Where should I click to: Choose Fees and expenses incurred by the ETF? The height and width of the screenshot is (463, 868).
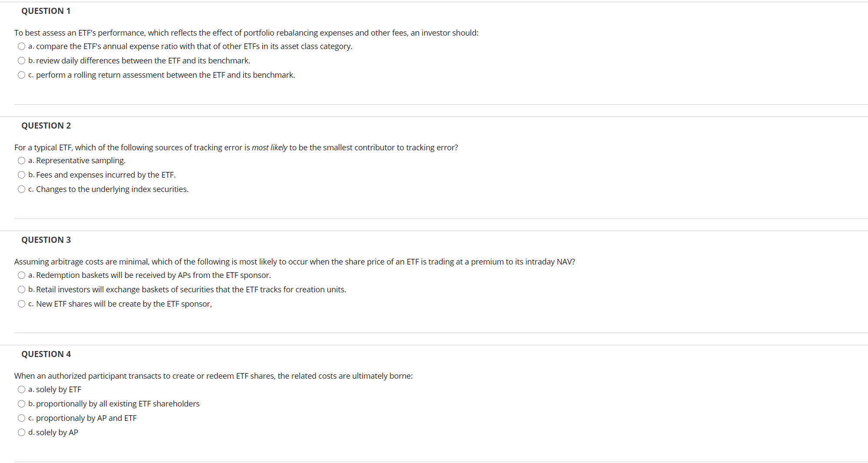click(21, 175)
